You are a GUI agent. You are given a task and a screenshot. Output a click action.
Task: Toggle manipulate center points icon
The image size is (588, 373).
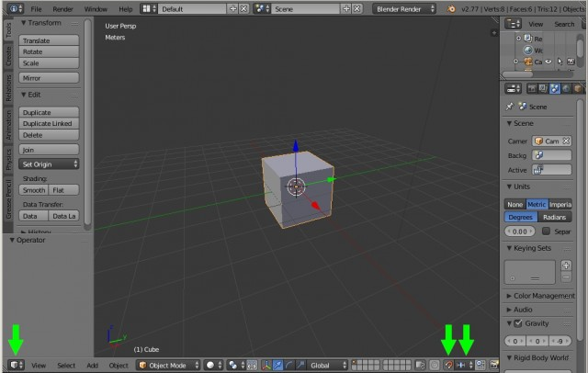(252, 365)
